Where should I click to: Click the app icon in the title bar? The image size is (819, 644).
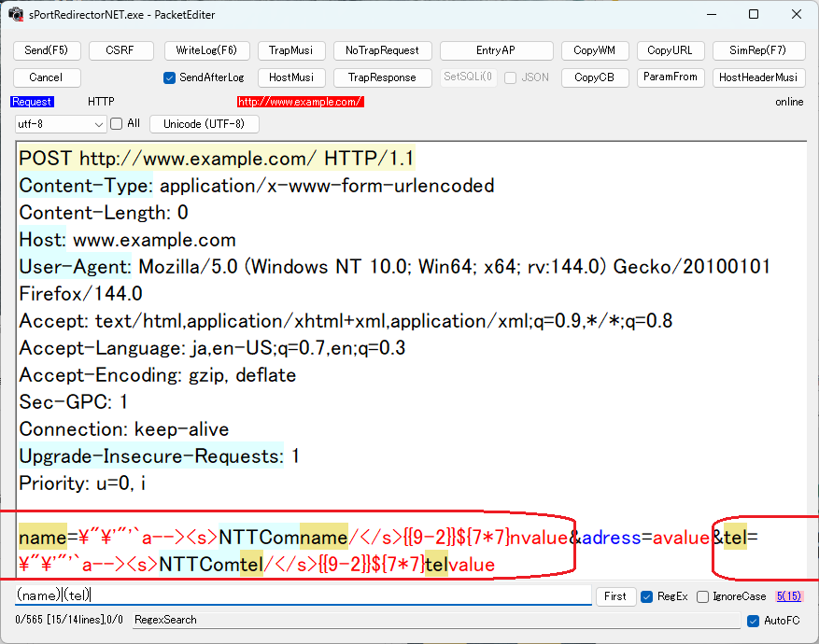tap(16, 14)
